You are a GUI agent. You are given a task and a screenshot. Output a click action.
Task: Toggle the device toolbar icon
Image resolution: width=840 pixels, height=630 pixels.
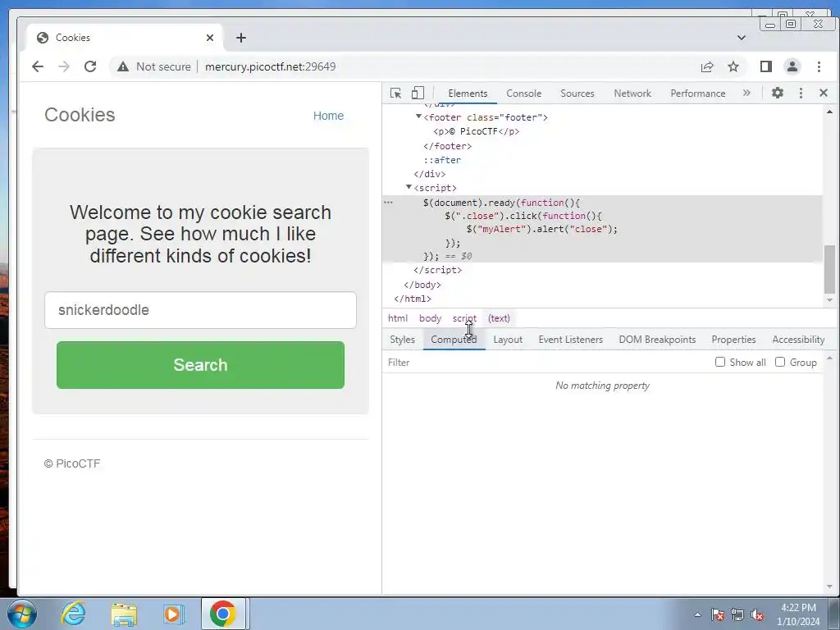(418, 94)
